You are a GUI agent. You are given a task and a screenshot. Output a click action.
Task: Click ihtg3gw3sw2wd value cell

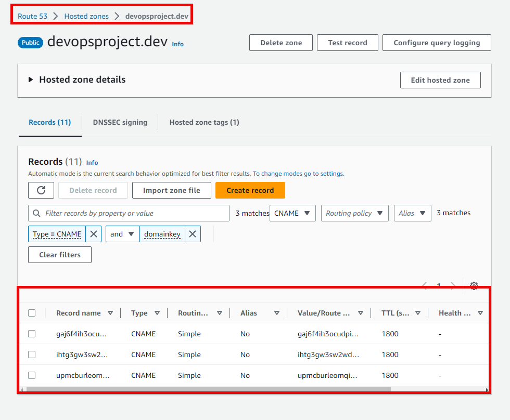click(328, 355)
